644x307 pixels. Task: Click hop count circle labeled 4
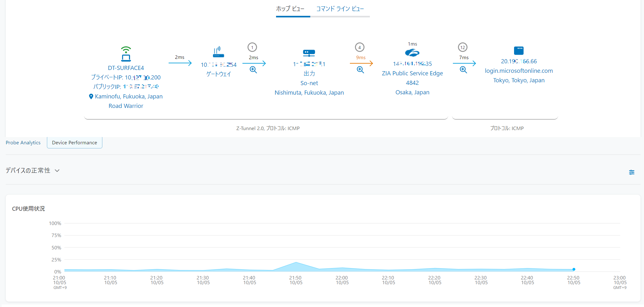[360, 47]
